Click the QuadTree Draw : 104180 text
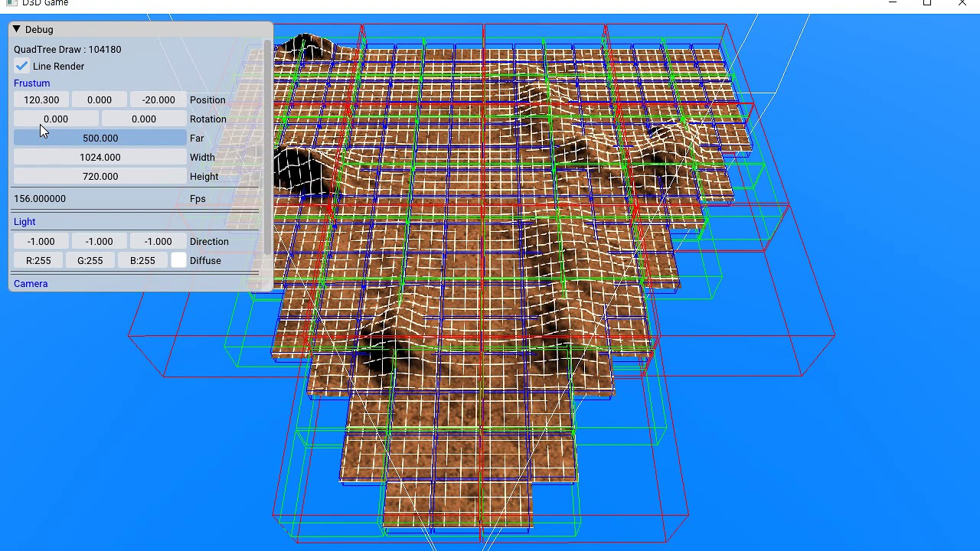 coord(67,50)
